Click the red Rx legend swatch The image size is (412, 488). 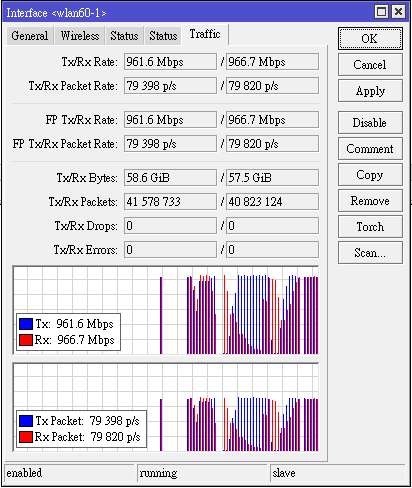[26, 340]
